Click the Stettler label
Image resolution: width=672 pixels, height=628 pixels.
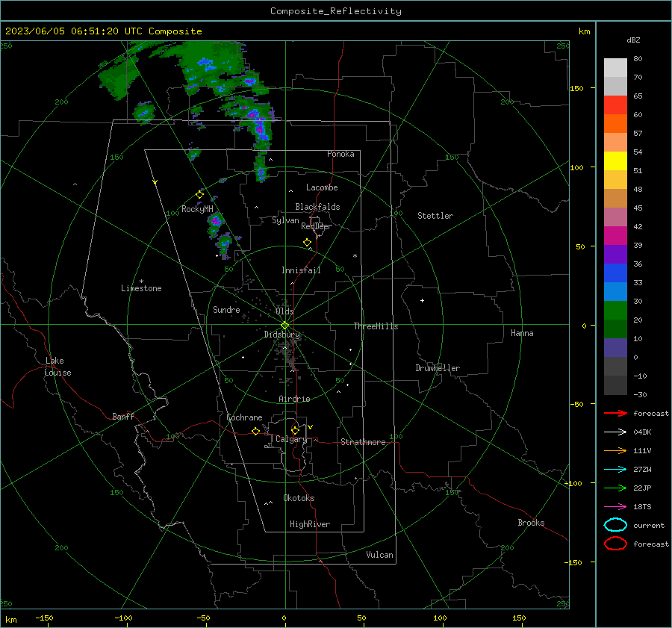click(435, 216)
